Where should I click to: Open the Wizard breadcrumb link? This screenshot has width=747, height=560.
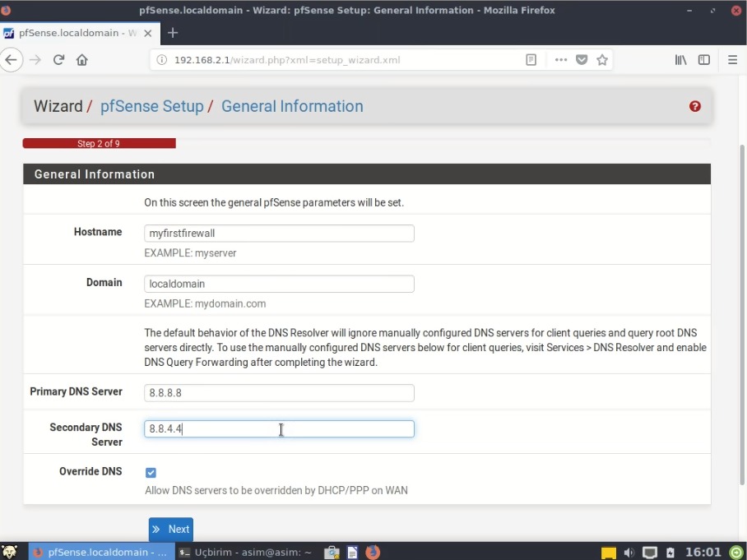56,106
